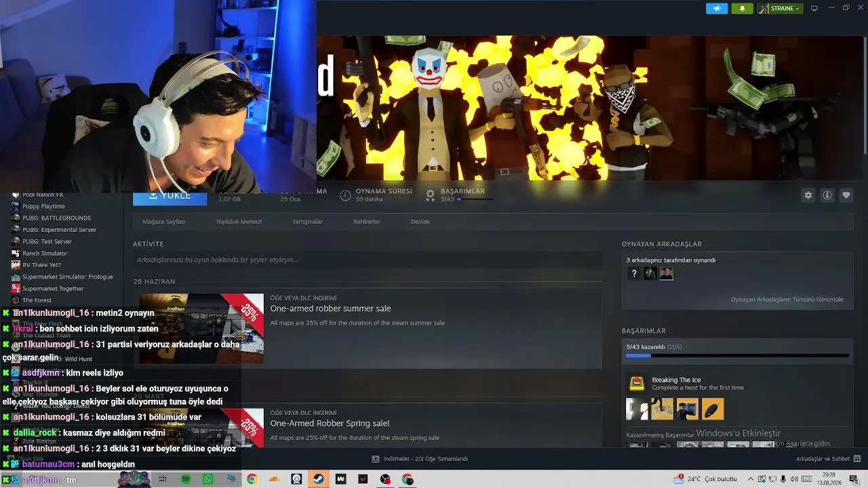This screenshot has height=488, width=868.
Task: Select Supermarket Together in library
Action: tap(53, 289)
